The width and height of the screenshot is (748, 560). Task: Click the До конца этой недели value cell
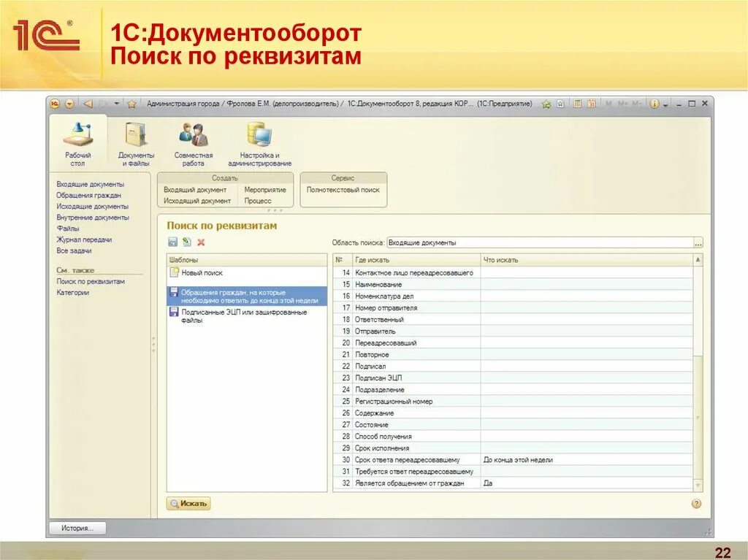pyautogui.click(x=587, y=460)
